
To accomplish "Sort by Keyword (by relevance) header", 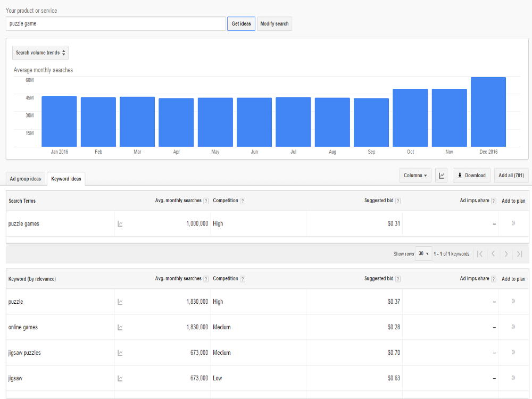I will (x=32, y=279).
